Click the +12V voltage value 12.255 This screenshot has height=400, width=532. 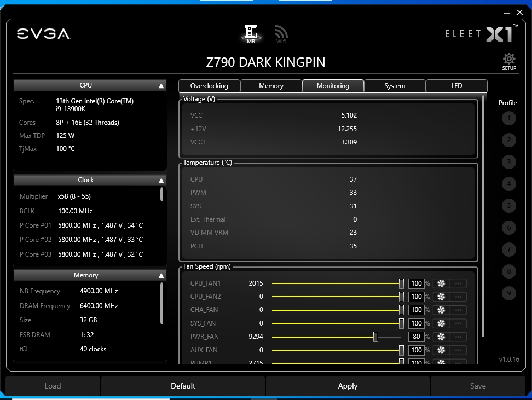tap(347, 129)
